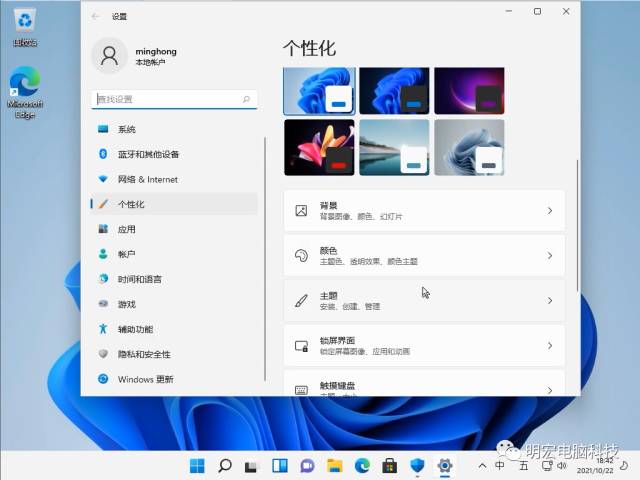Select the dark blue bloom theme

[x=394, y=91]
